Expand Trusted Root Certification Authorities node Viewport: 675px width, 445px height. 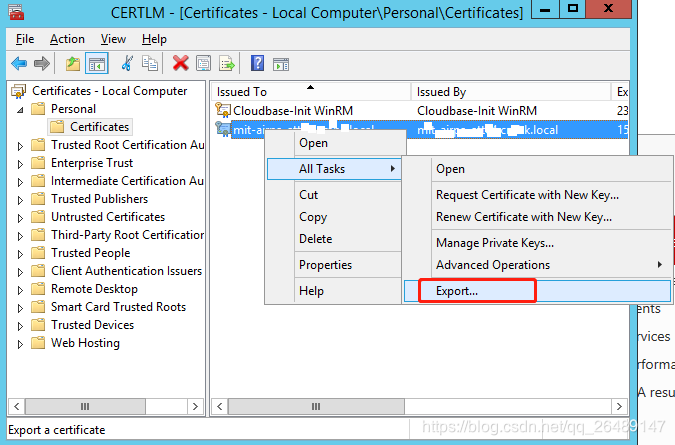tap(20, 146)
